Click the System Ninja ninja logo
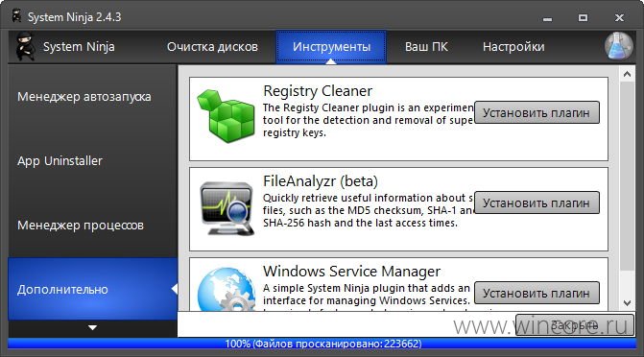This screenshot has height=357, width=644. [x=25, y=47]
